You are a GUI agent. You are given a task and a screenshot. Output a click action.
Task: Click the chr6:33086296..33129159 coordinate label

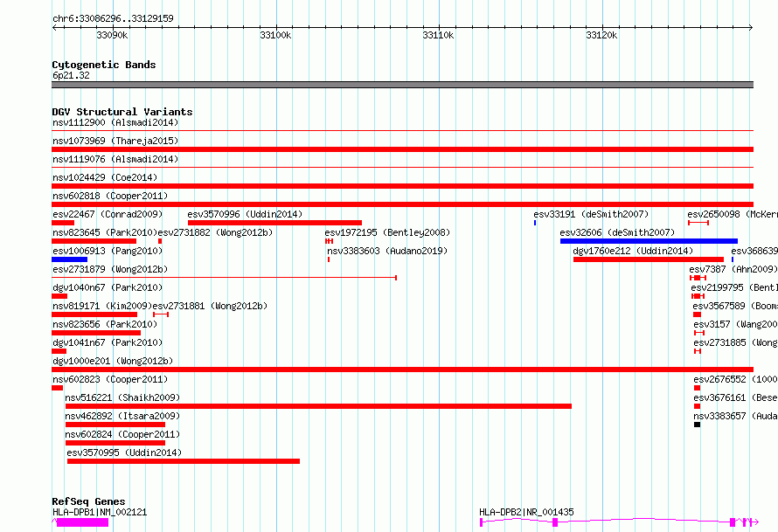pyautogui.click(x=113, y=19)
